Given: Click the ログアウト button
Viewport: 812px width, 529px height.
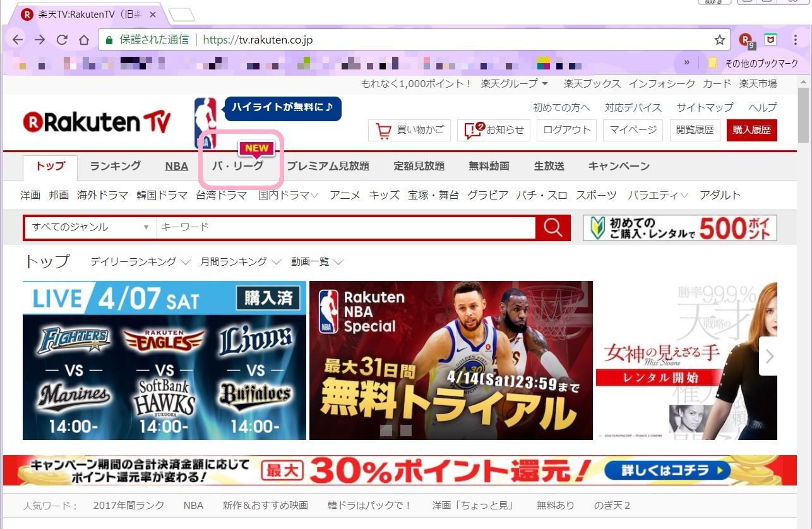Looking at the screenshot, I should [567, 130].
